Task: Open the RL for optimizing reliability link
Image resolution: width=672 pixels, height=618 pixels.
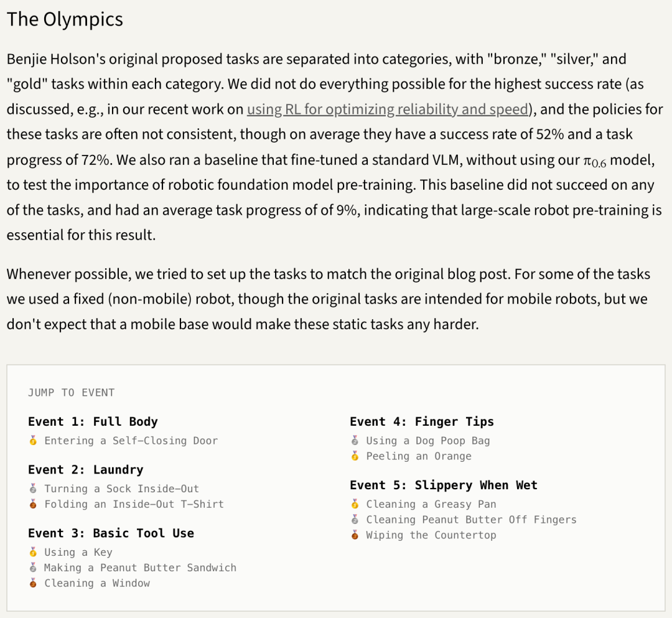Action: click(x=388, y=110)
